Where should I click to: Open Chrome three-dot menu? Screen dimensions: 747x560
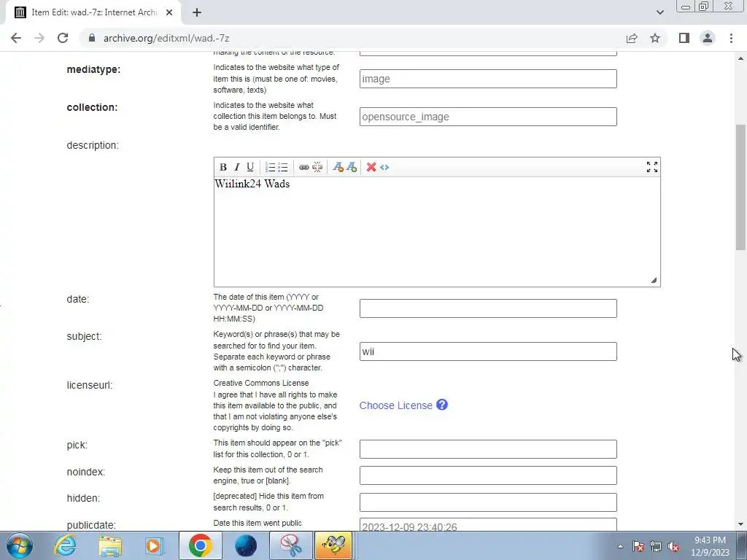[731, 38]
